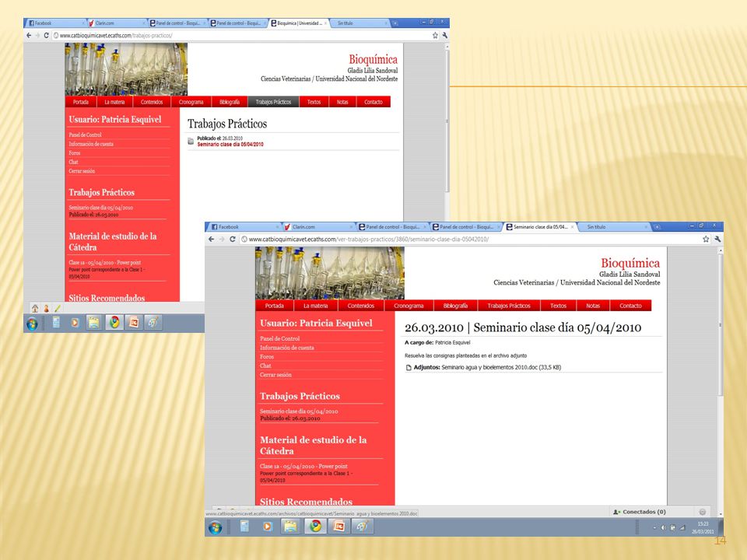Switch to Google Chrome on the front taskbar
This screenshot has height=560, width=747.
click(x=315, y=527)
